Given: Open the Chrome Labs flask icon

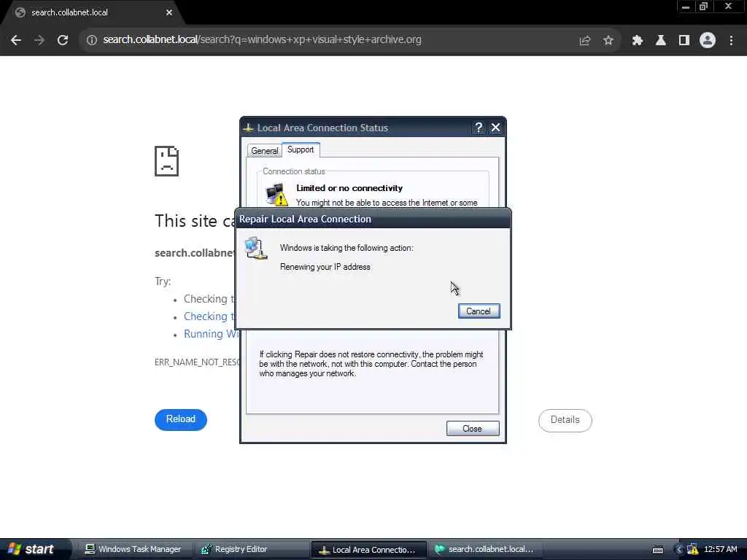Looking at the screenshot, I should (660, 41).
